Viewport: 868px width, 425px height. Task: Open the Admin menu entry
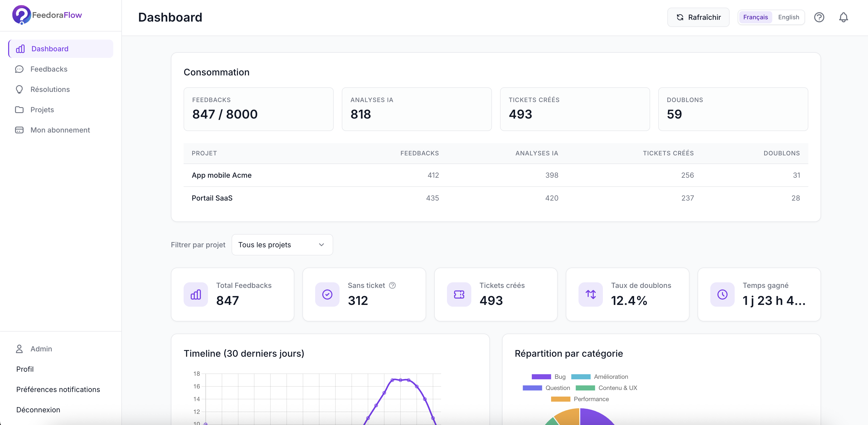coord(61,349)
